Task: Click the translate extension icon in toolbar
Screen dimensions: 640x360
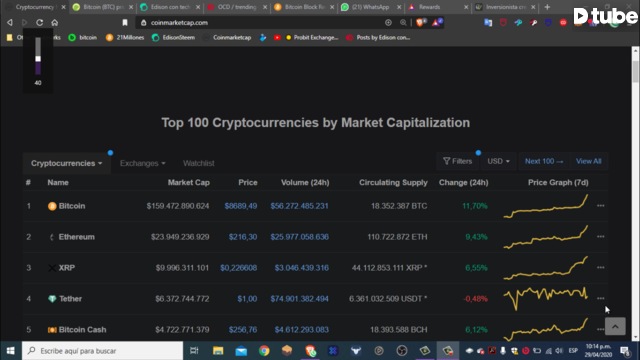Action: pos(488,22)
